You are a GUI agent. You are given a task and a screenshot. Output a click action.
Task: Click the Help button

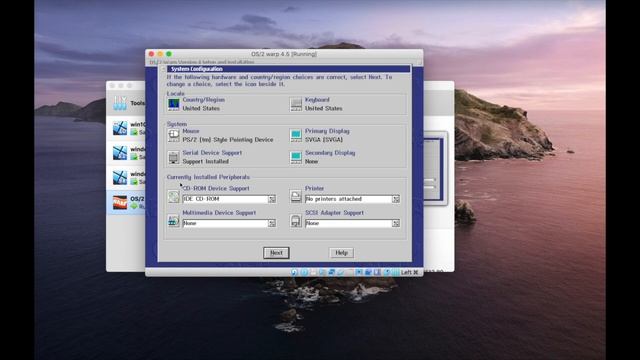(342, 253)
